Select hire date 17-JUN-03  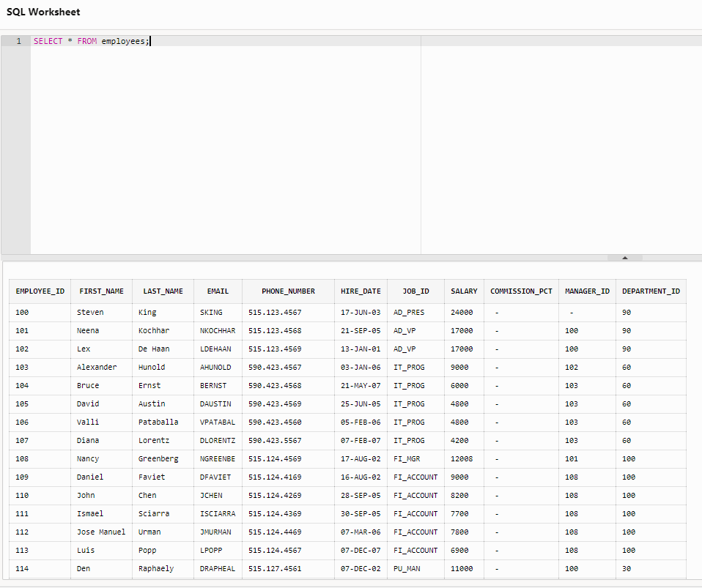coord(361,313)
